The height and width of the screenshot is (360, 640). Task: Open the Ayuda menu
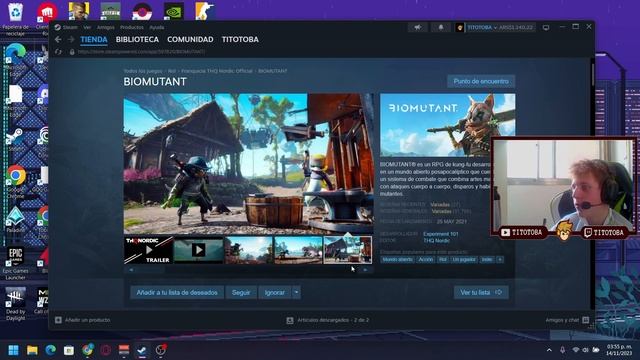tap(157, 27)
